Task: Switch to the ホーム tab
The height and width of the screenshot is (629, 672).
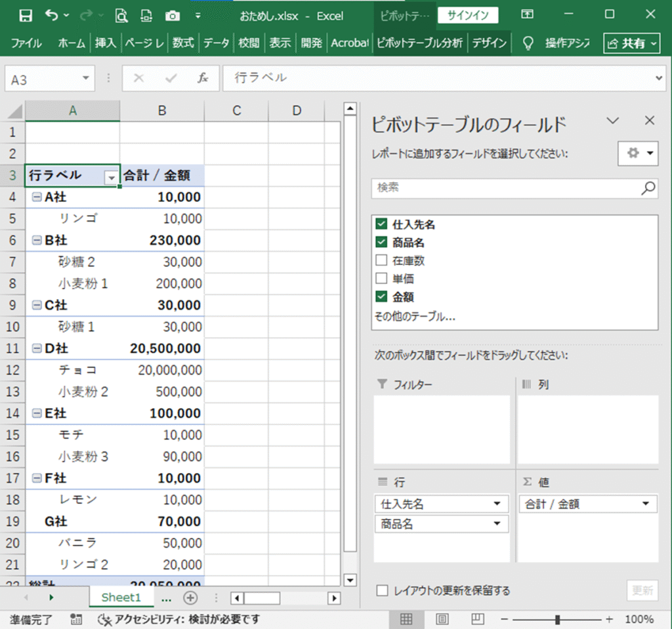Action: coord(72,43)
